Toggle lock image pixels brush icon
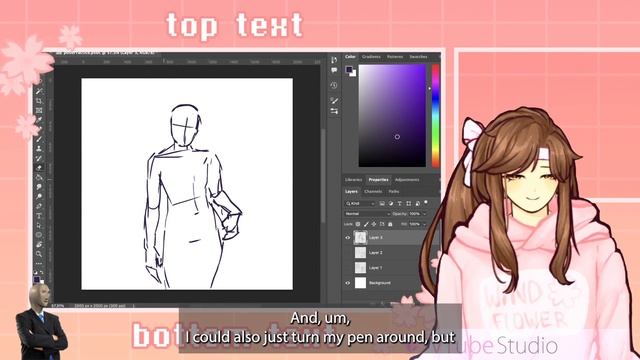This screenshot has height=360, width=640. tap(366, 224)
